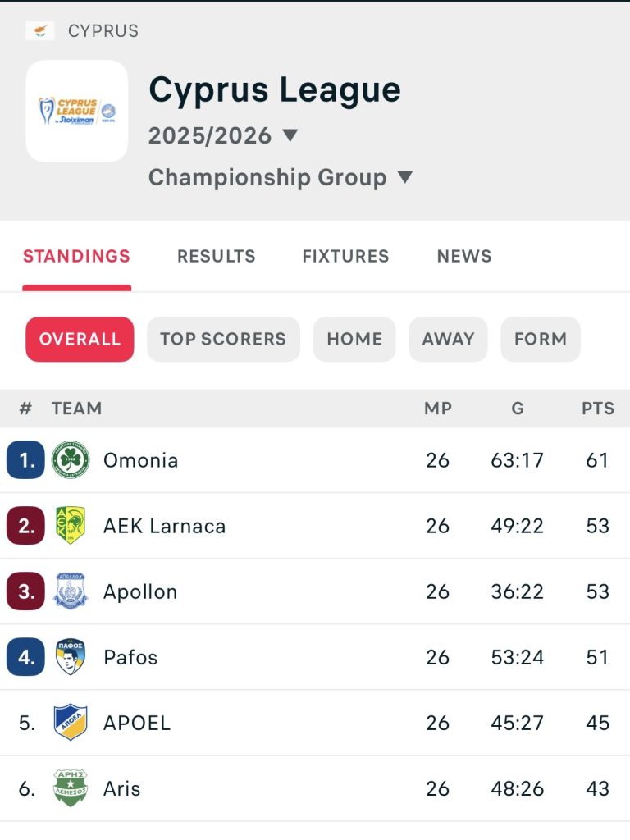Switch to the Away standings filter
The width and height of the screenshot is (630, 840).
[x=448, y=339]
